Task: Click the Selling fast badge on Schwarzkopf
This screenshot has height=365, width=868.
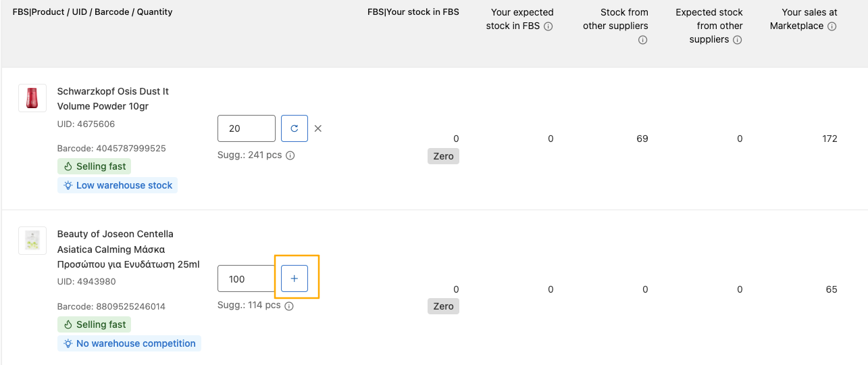Action: [x=94, y=166]
